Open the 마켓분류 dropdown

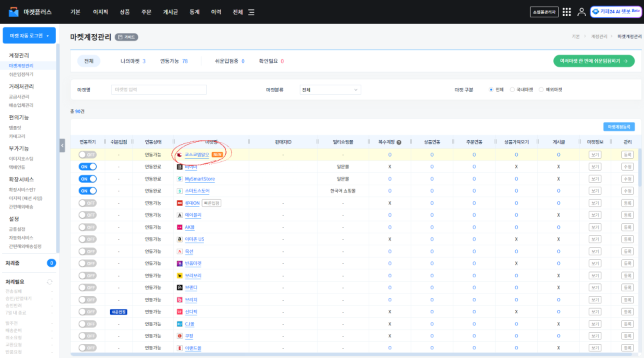[330, 90]
